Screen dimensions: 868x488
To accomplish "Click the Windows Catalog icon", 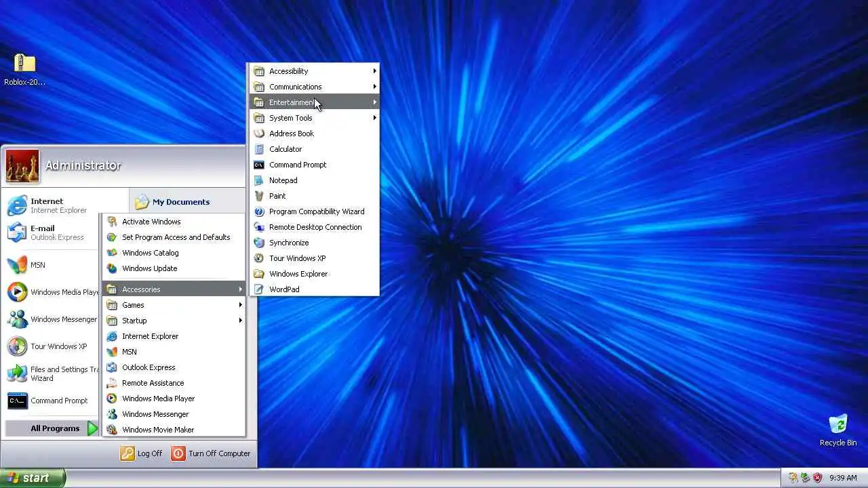I will [x=112, y=253].
